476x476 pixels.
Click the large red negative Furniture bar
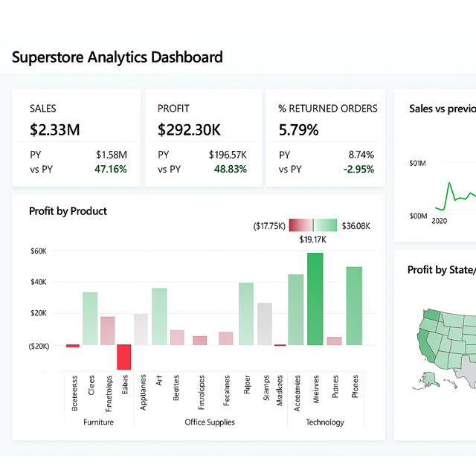(123, 356)
